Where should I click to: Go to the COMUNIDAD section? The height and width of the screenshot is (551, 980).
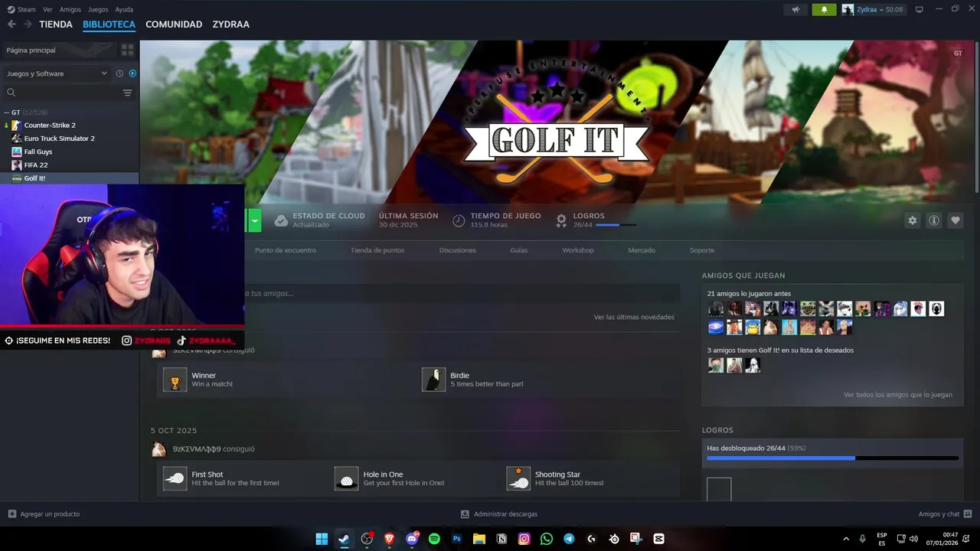pos(174,24)
